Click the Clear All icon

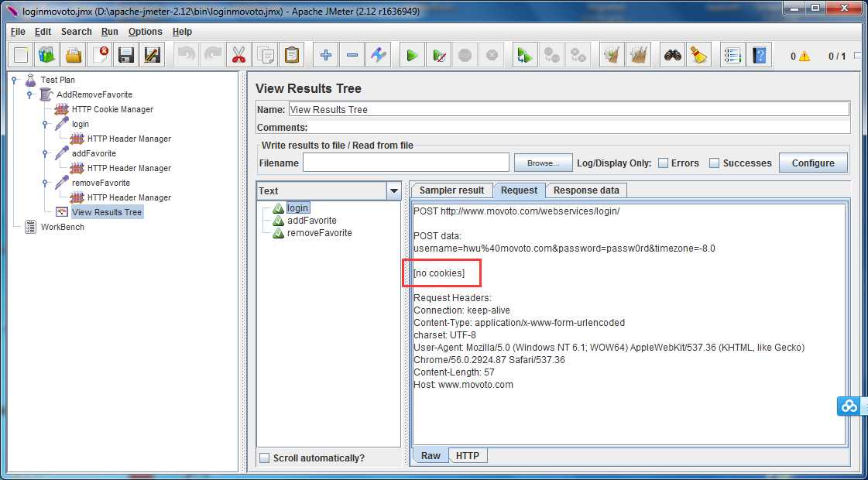point(638,55)
